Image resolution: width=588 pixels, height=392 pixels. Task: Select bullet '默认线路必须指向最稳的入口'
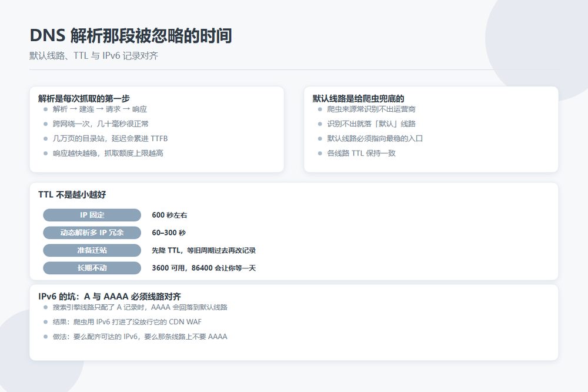tap(375, 138)
